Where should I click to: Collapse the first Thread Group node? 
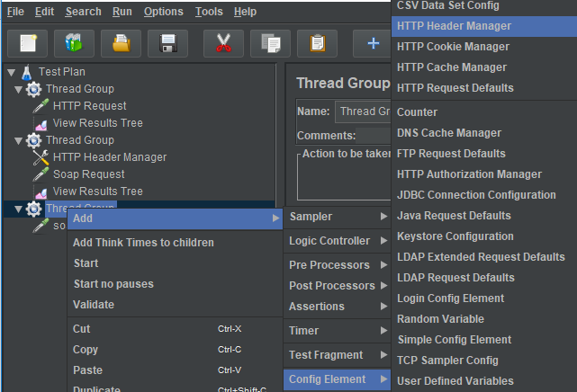[x=18, y=89]
